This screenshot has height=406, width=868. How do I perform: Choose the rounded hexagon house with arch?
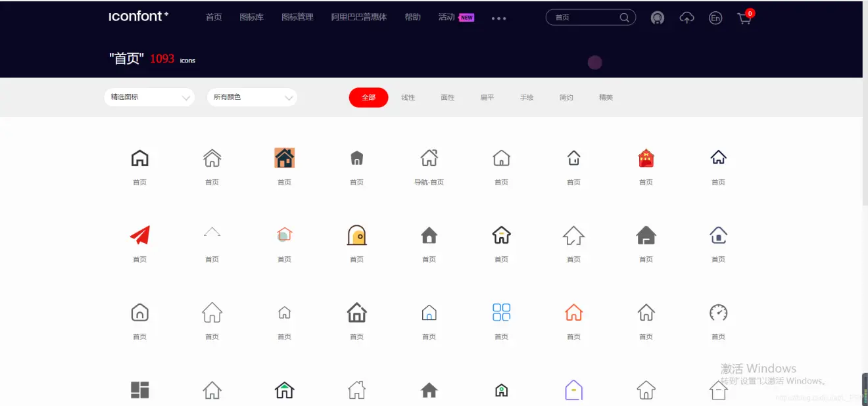(139, 312)
